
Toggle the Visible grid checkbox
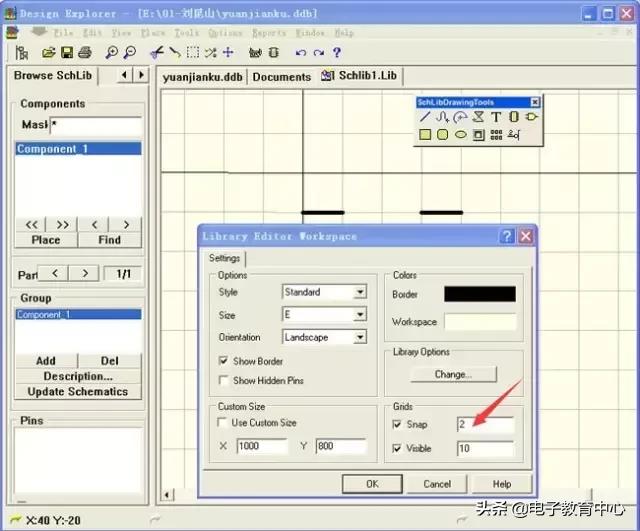[x=397, y=448]
